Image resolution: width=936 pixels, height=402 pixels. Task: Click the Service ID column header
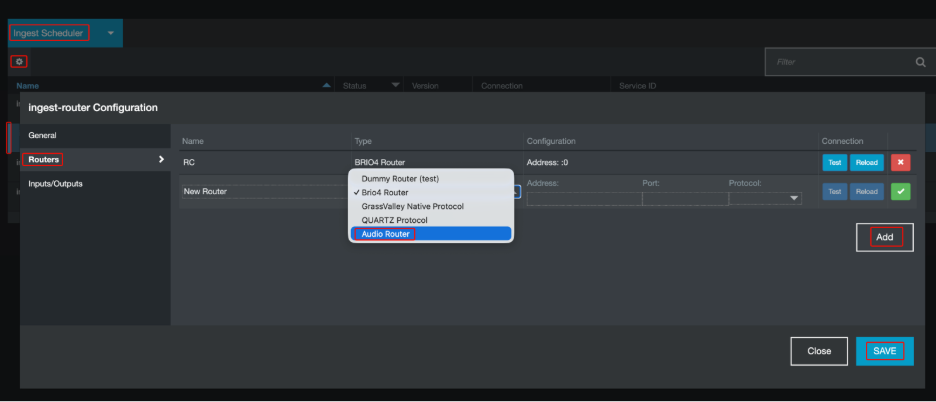[638, 86]
